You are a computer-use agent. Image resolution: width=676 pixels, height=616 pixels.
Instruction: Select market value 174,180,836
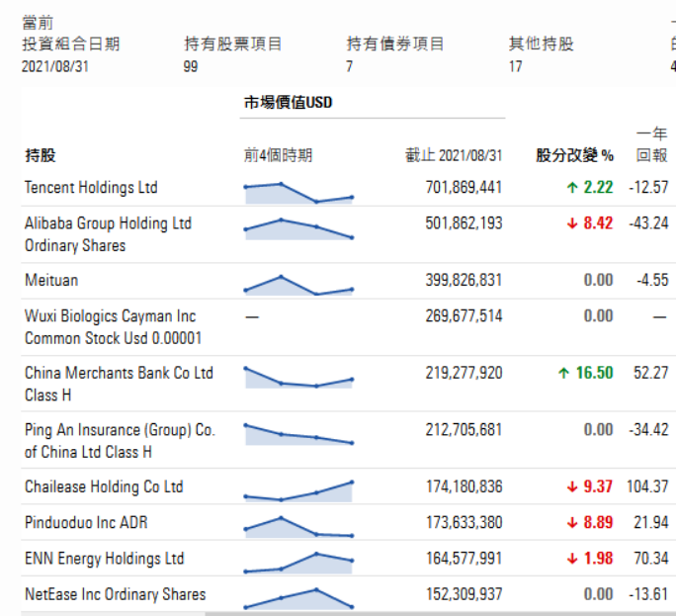point(464,487)
